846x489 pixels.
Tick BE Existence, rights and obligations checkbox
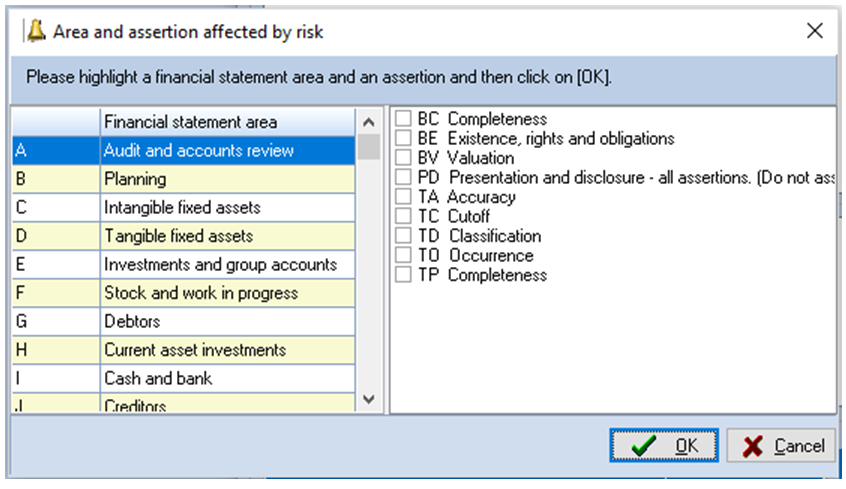[403, 138]
